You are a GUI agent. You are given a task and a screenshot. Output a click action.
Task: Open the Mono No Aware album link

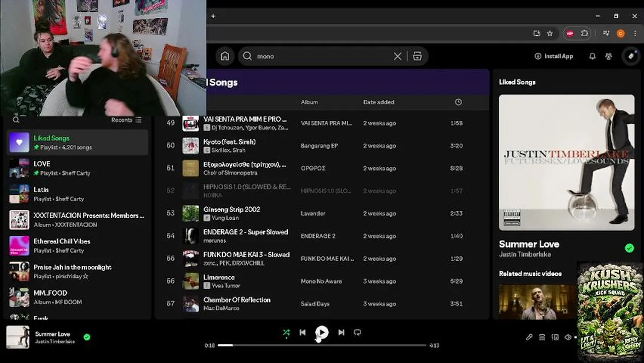pos(321,281)
